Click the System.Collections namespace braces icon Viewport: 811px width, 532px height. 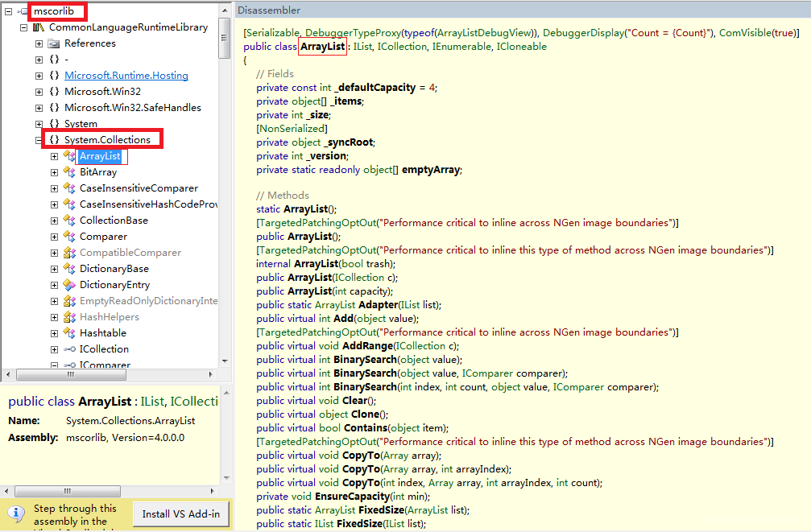tap(54, 139)
